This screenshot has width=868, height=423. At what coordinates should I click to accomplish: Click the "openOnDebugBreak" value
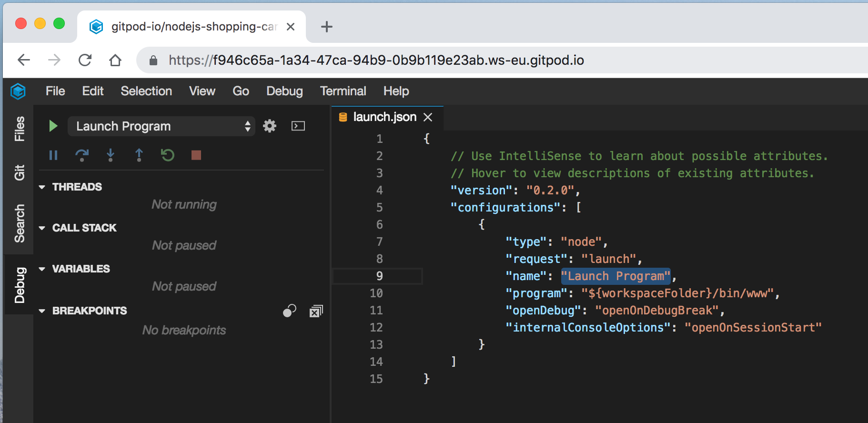(657, 311)
